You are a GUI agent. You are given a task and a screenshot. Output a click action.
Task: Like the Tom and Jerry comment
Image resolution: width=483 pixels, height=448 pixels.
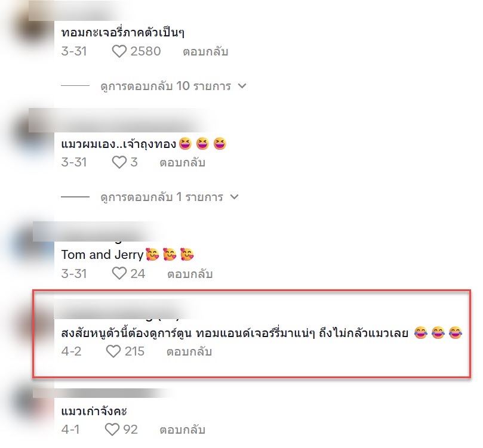[x=119, y=273]
